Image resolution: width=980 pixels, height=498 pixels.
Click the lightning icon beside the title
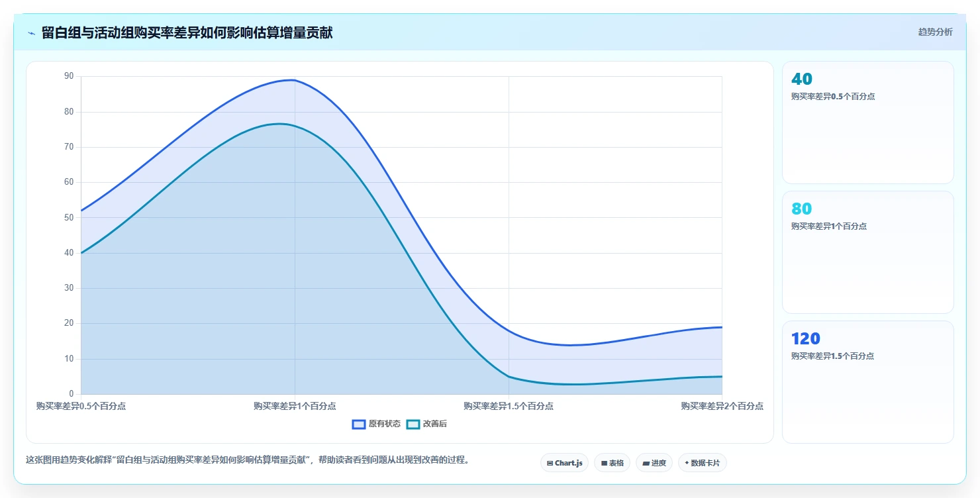click(31, 33)
